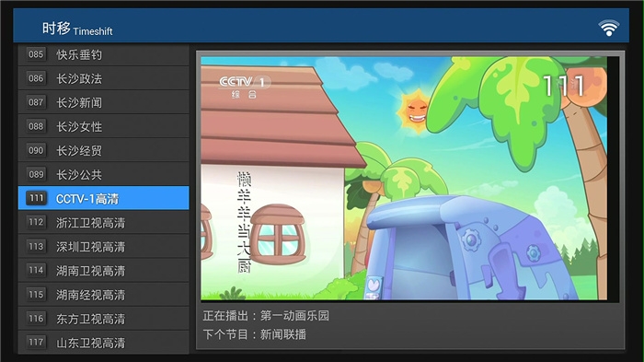Screen dimensions: 644x362
Task: Click the Wi-Fi signal icon
Action: [x=609, y=28]
